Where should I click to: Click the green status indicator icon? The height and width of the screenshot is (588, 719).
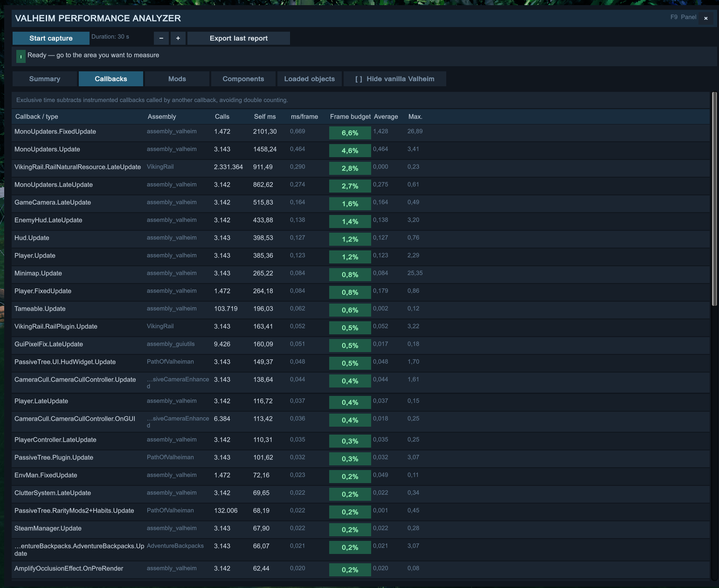coord(21,56)
